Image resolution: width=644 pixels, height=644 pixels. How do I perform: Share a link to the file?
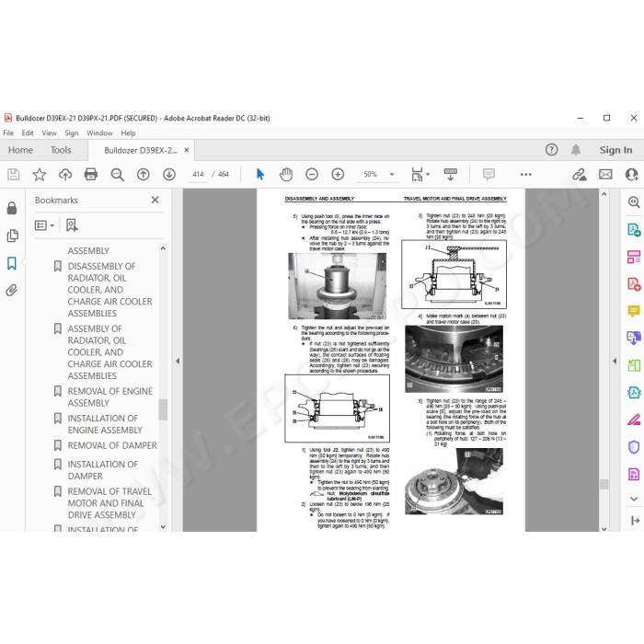[x=580, y=175]
